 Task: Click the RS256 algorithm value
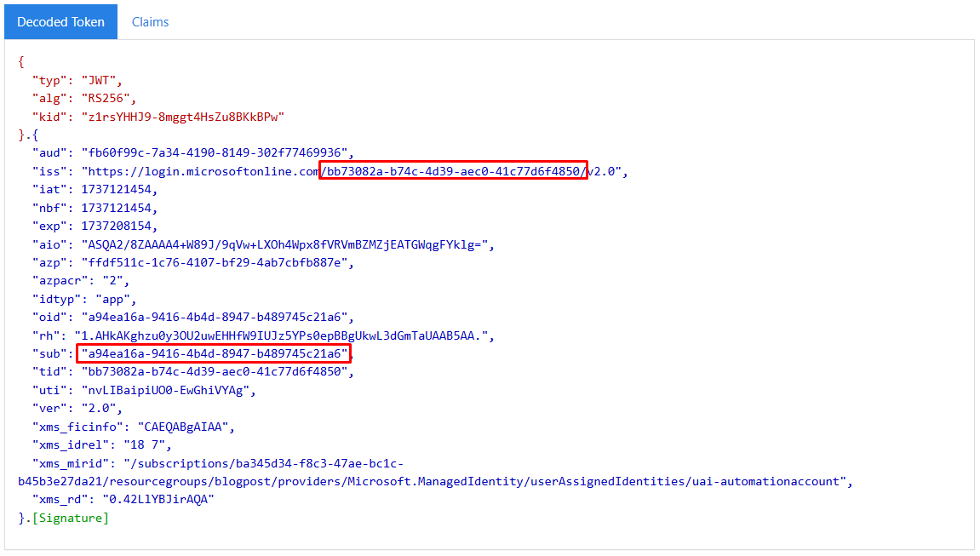[x=108, y=98]
